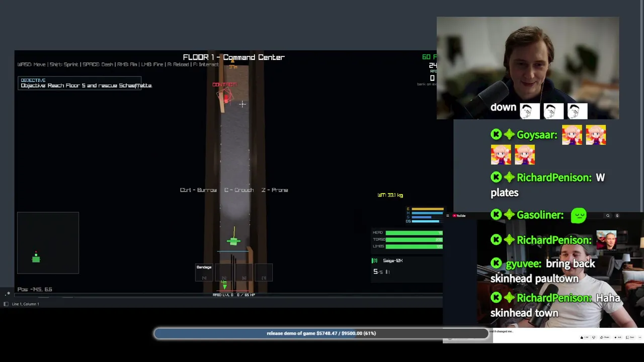Select empty quick slot number 6
Screen dimensions: 644x362
coord(244,272)
